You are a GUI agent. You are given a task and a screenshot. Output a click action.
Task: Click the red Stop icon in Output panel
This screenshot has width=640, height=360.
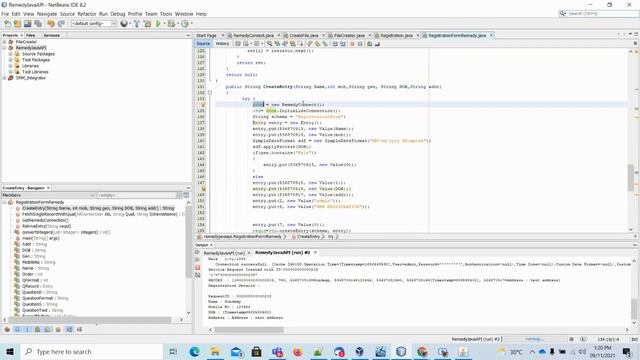click(x=198, y=268)
